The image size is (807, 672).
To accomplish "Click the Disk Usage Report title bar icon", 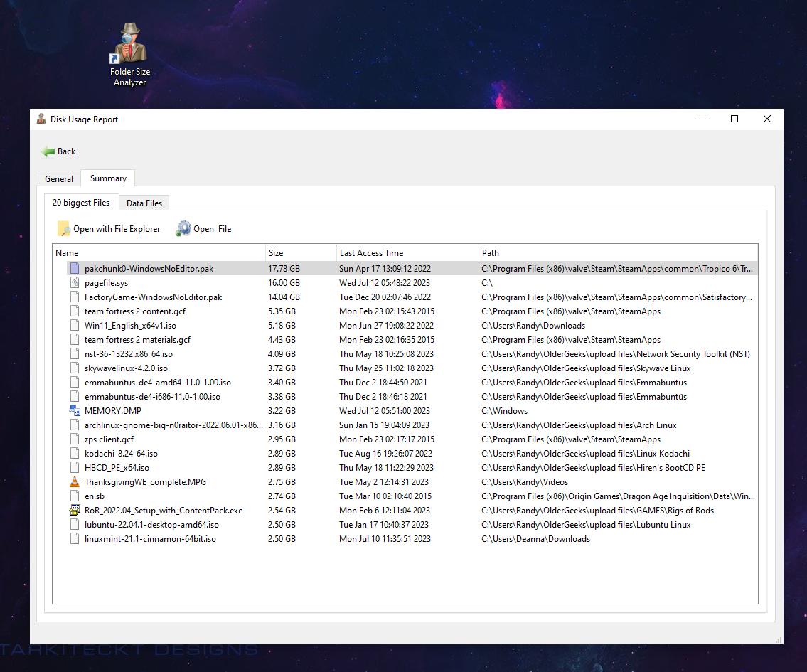I will pos(41,119).
